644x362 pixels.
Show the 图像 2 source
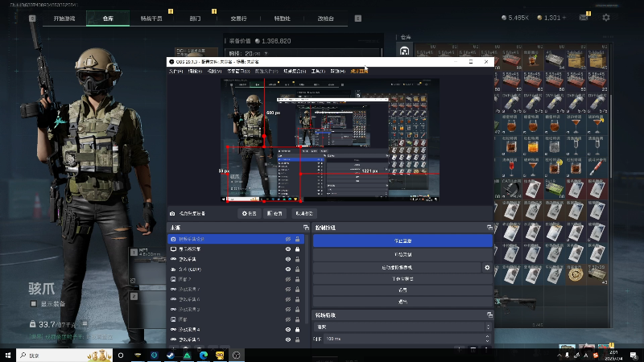(x=288, y=279)
